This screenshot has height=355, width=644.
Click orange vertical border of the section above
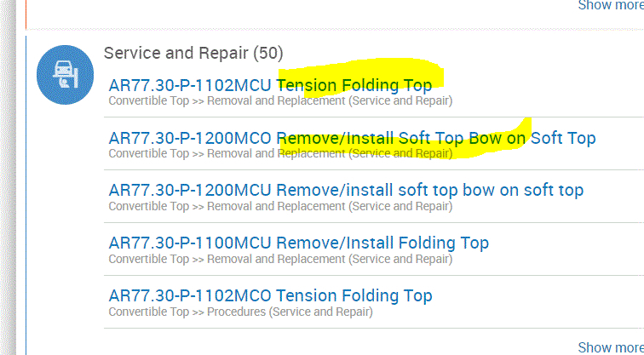coord(26,10)
